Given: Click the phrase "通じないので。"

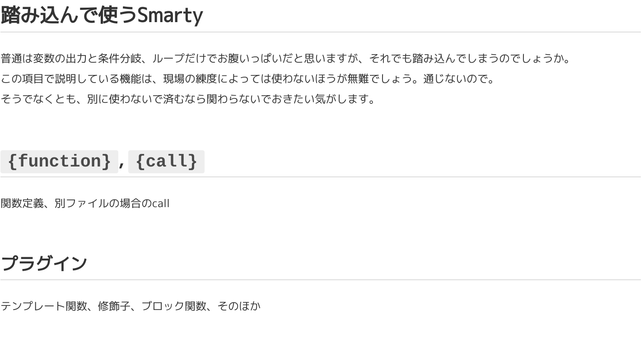Looking at the screenshot, I should coord(459,79).
